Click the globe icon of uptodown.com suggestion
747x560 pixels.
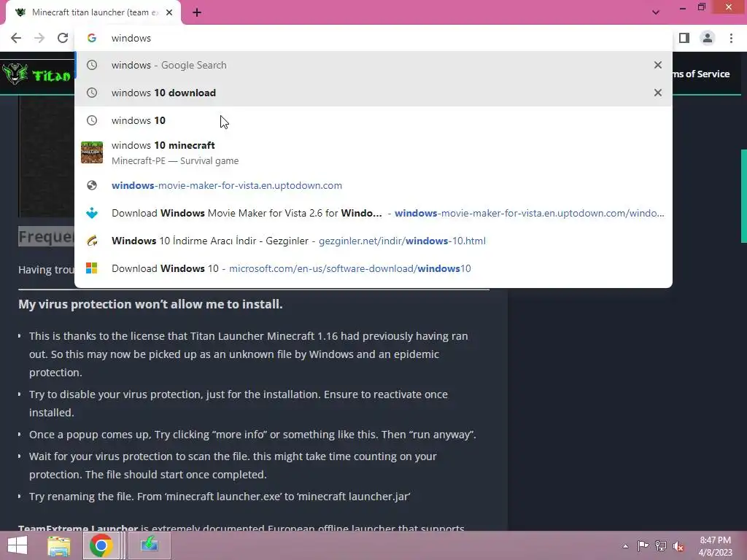pos(92,185)
